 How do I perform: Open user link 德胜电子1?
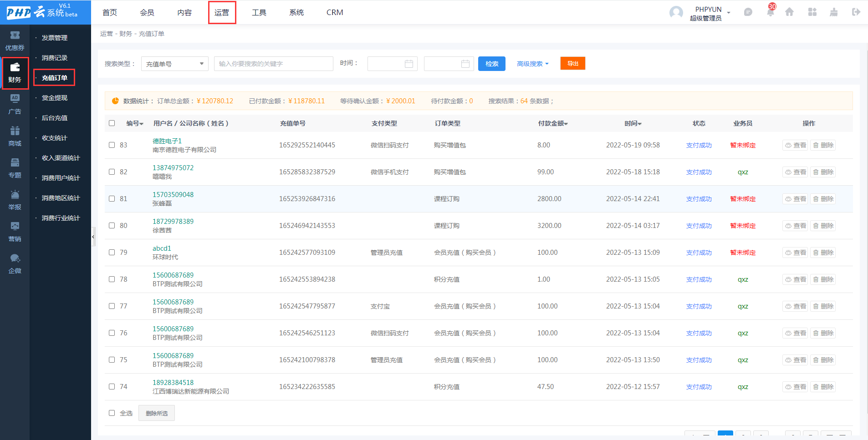pyautogui.click(x=167, y=141)
